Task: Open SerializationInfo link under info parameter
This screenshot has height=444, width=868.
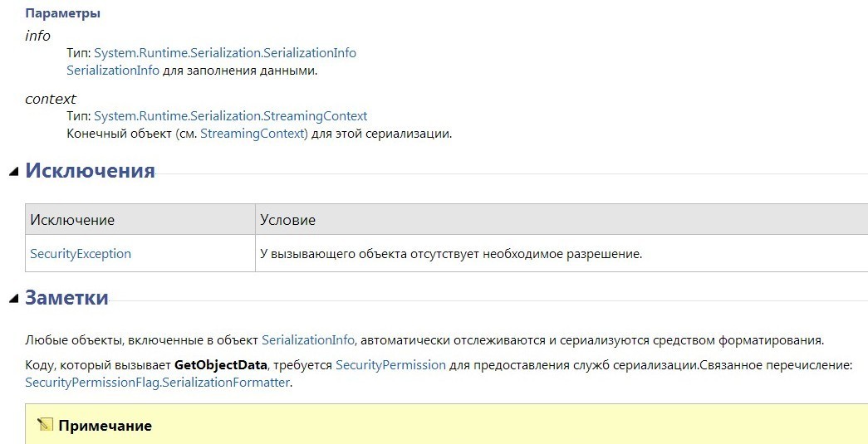Action: [113, 71]
